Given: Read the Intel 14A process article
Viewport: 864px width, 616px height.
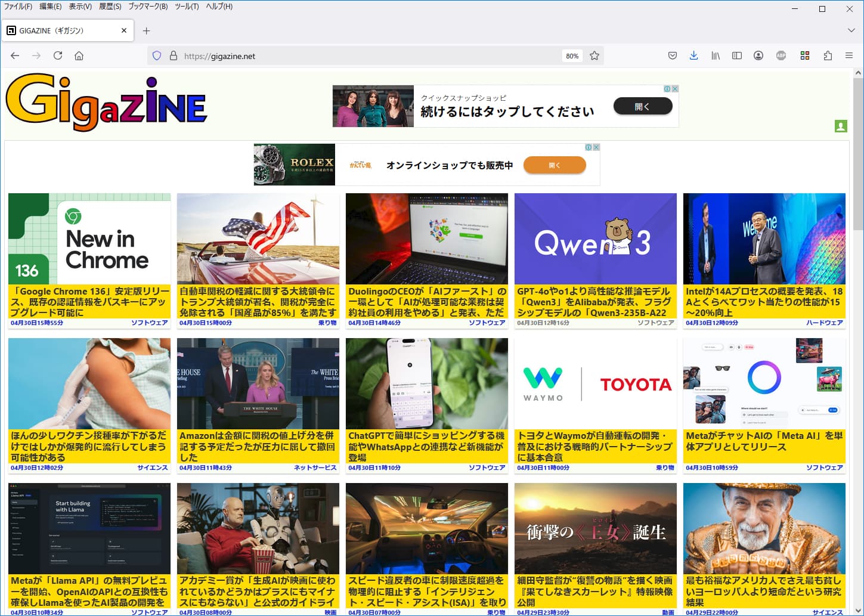Looking at the screenshot, I should (x=764, y=302).
